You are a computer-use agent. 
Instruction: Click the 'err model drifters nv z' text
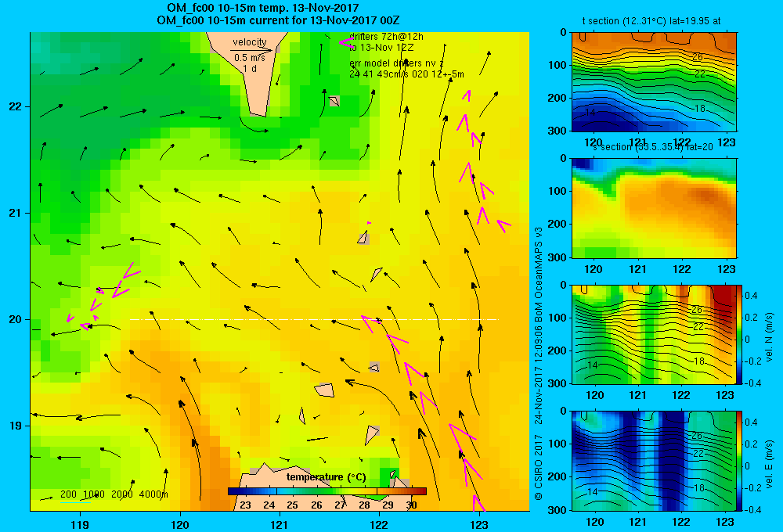coord(396,63)
